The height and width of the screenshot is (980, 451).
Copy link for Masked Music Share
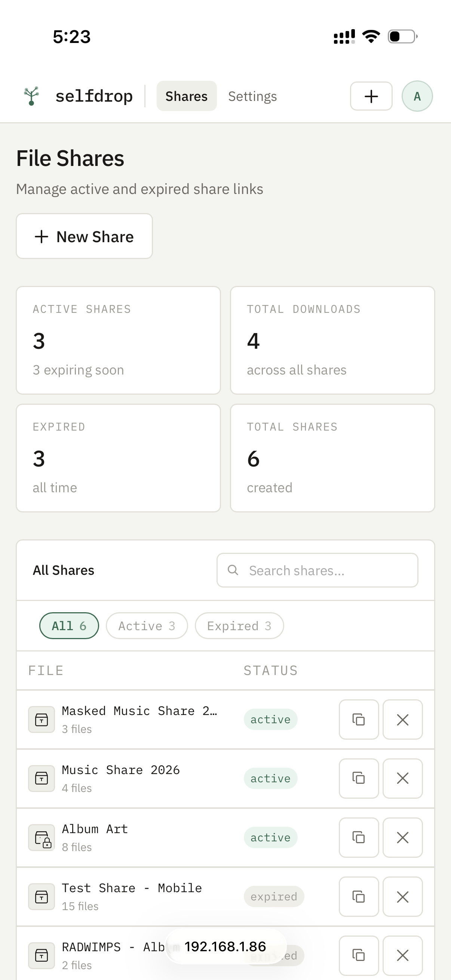(359, 719)
